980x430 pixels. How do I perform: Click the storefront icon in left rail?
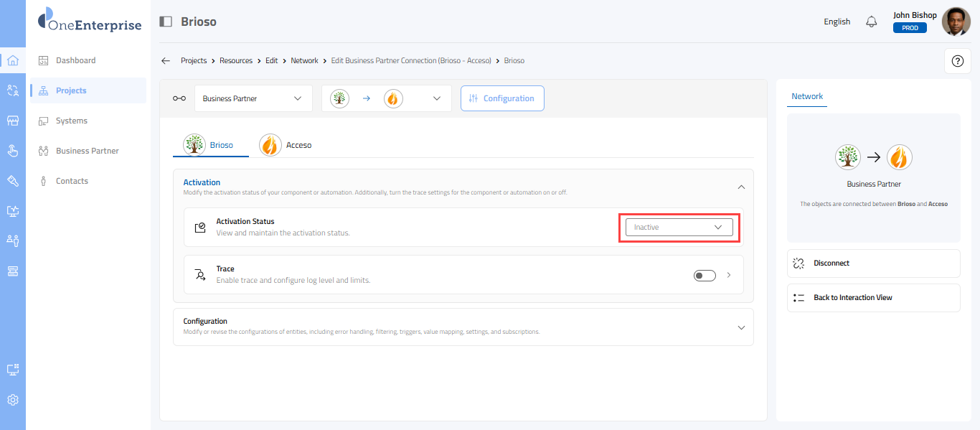tap(13, 121)
